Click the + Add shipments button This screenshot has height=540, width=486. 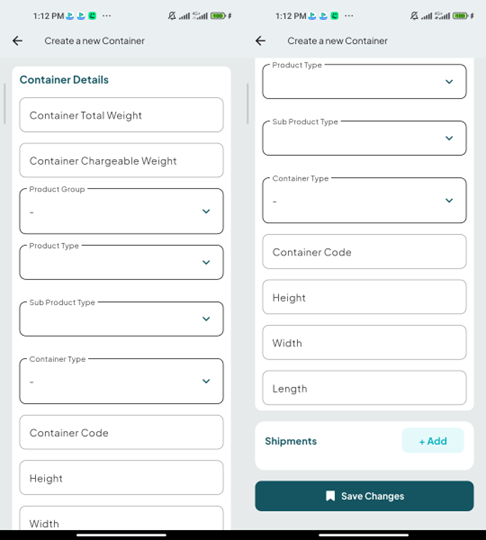(433, 441)
